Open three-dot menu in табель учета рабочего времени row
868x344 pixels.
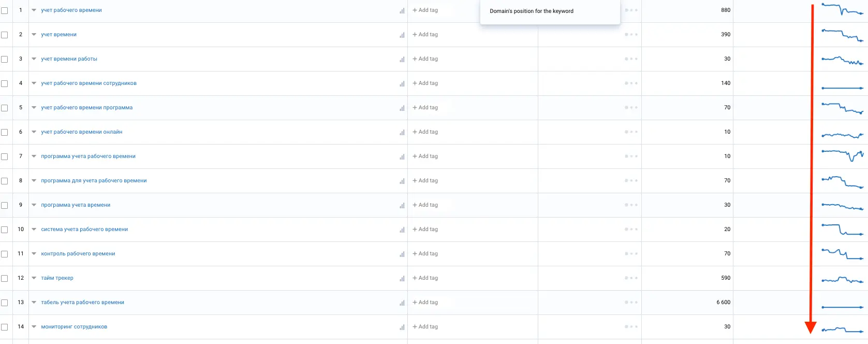(631, 303)
